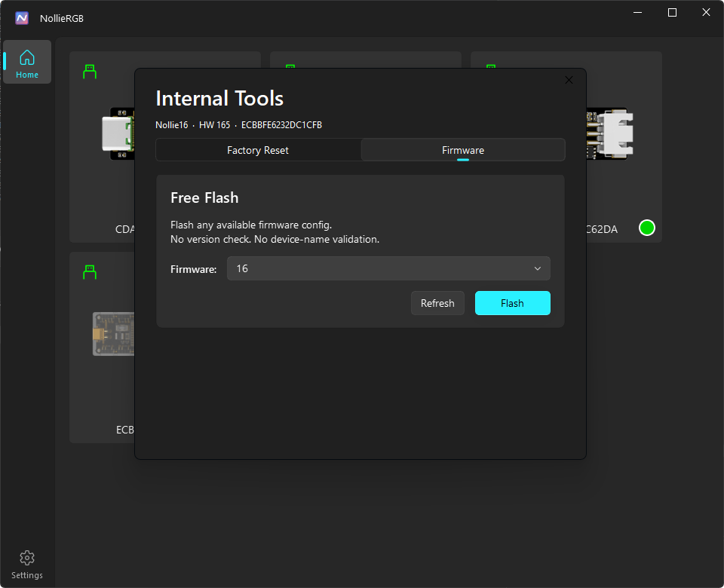Click the NollieRGB app logo
The image size is (724, 588).
pyautogui.click(x=22, y=18)
